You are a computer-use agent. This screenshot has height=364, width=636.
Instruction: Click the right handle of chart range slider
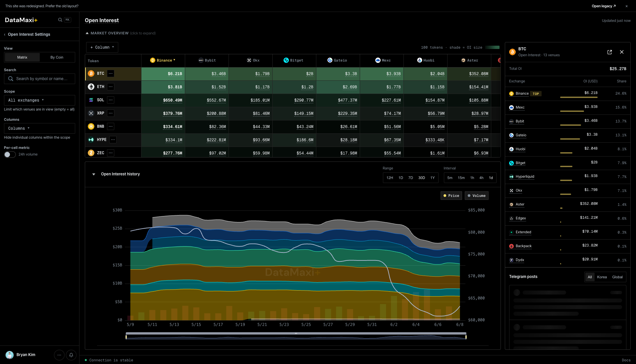pos(466,337)
